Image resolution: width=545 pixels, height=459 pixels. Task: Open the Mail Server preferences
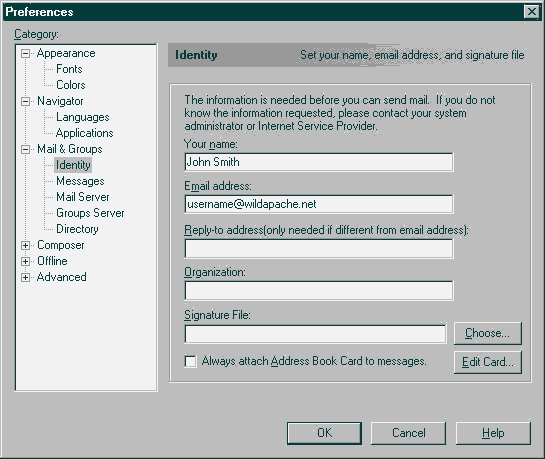(x=83, y=197)
